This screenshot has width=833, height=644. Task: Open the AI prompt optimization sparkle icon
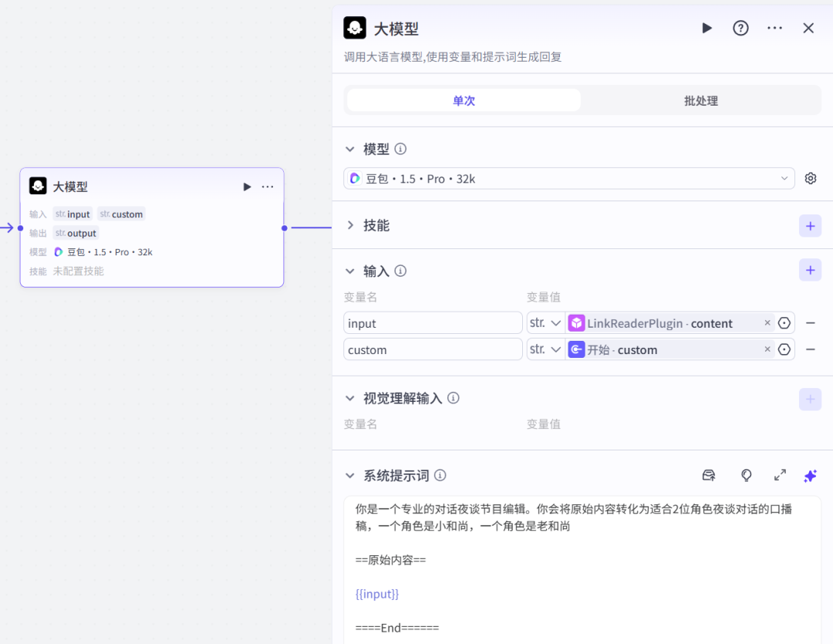[810, 475]
